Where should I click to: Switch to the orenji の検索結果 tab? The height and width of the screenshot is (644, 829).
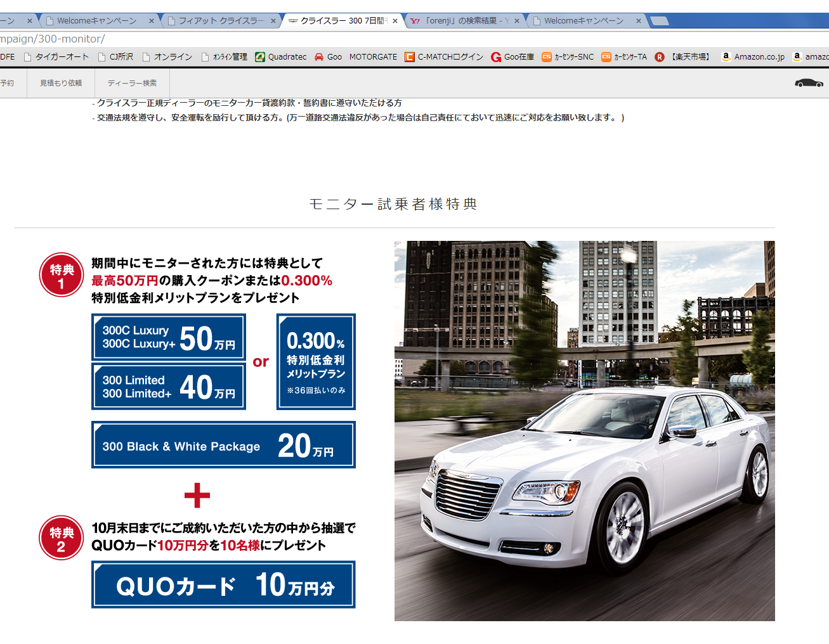tap(465, 21)
